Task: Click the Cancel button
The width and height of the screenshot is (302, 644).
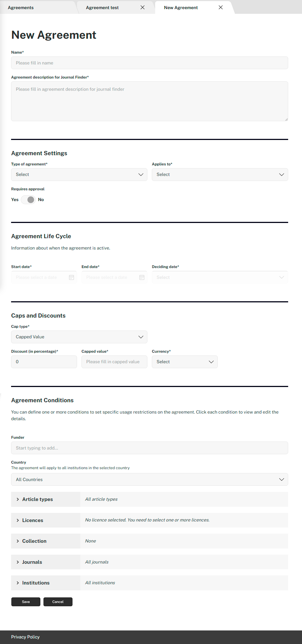Action: point(58,602)
